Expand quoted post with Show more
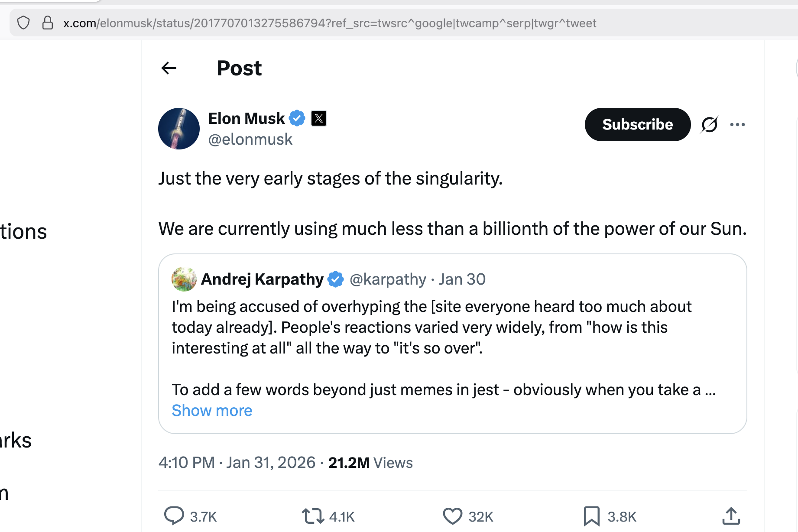 [x=212, y=410]
